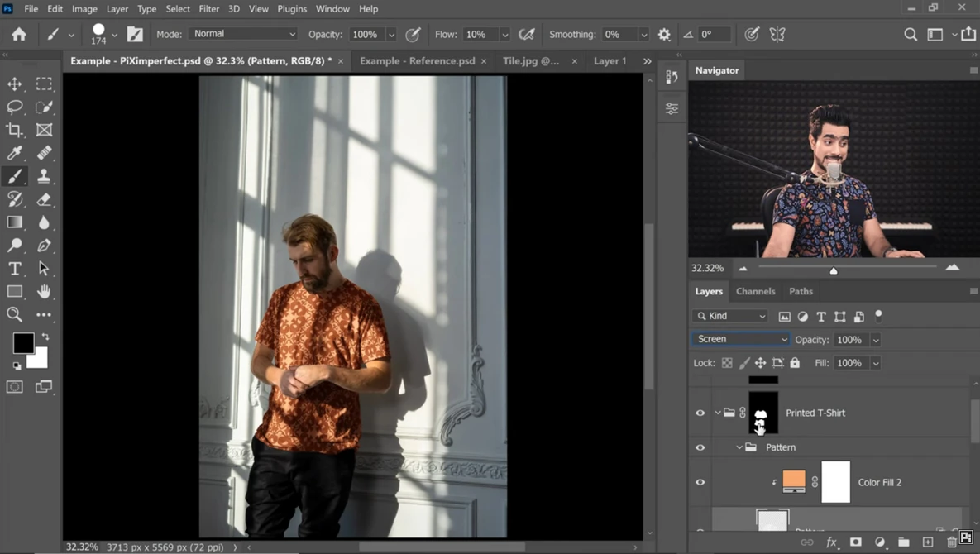Select the Clone Stamp tool

point(44,176)
